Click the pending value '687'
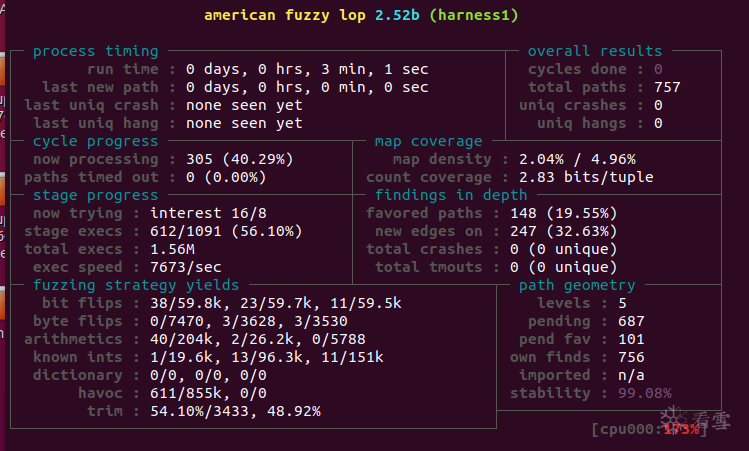 [x=631, y=321]
